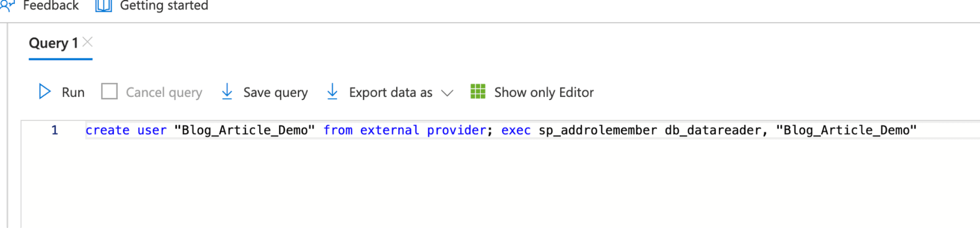The height and width of the screenshot is (228, 980).
Task: Click the Run play triangle icon
Action: (45, 92)
